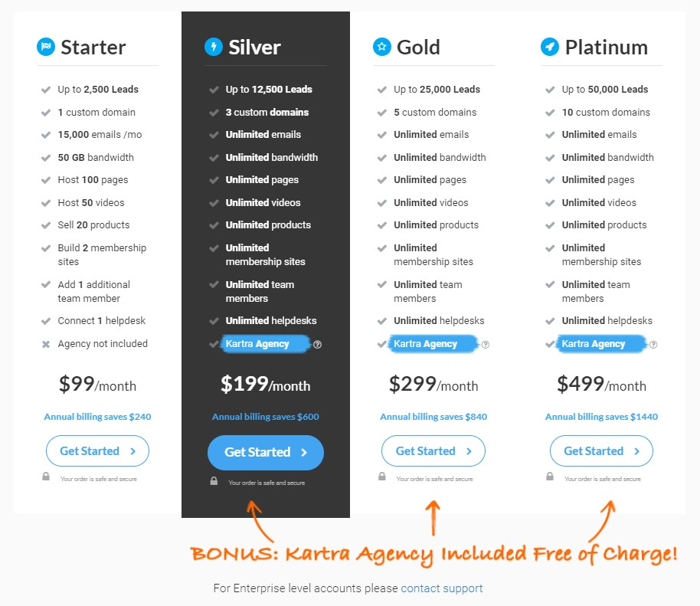Click the Kartra Agency badge in Gold column

click(433, 344)
